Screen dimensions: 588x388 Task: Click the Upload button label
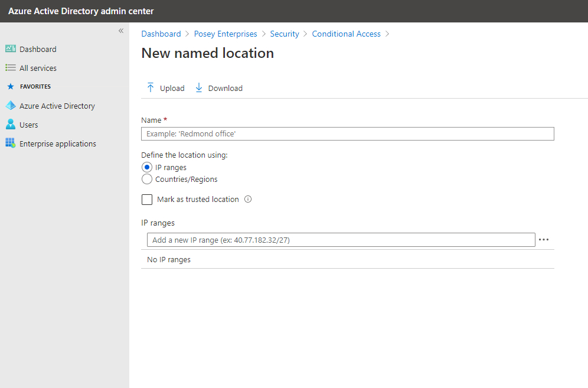[x=172, y=88]
